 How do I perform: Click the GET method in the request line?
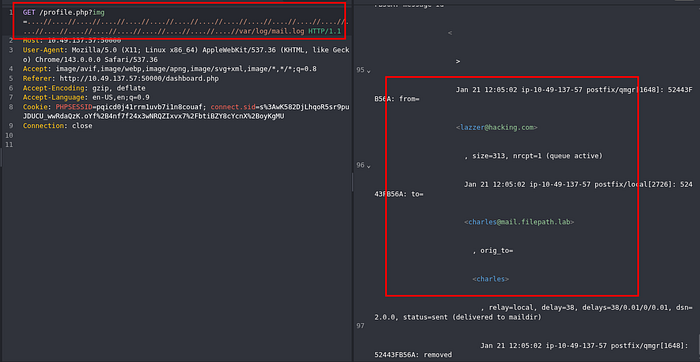[x=29, y=12]
